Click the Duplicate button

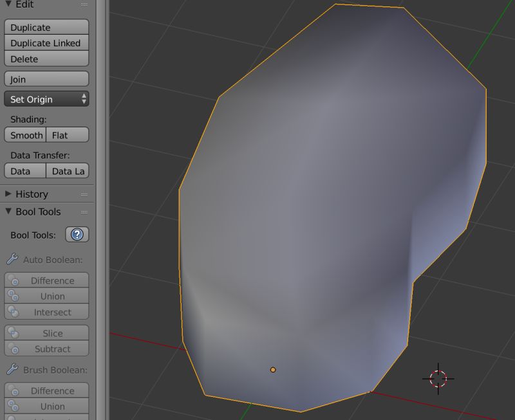click(46, 27)
